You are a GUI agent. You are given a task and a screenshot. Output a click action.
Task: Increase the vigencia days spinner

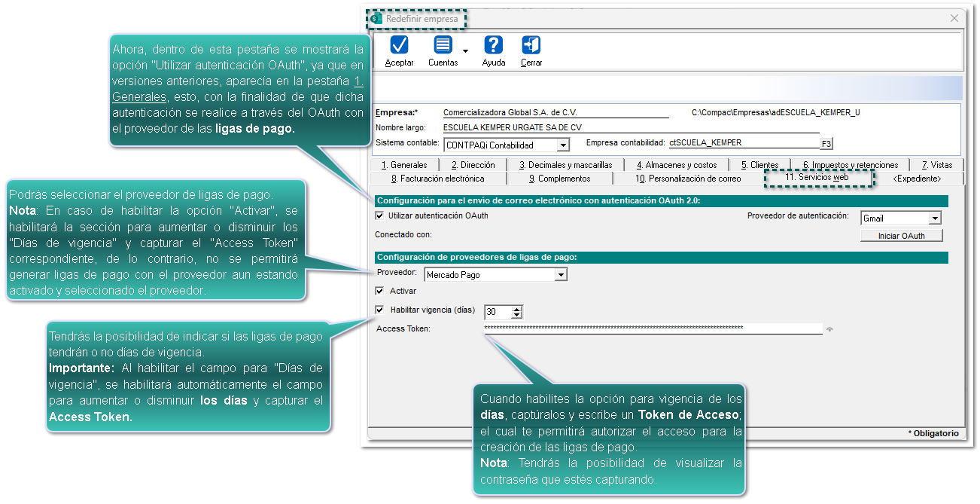coord(516,309)
